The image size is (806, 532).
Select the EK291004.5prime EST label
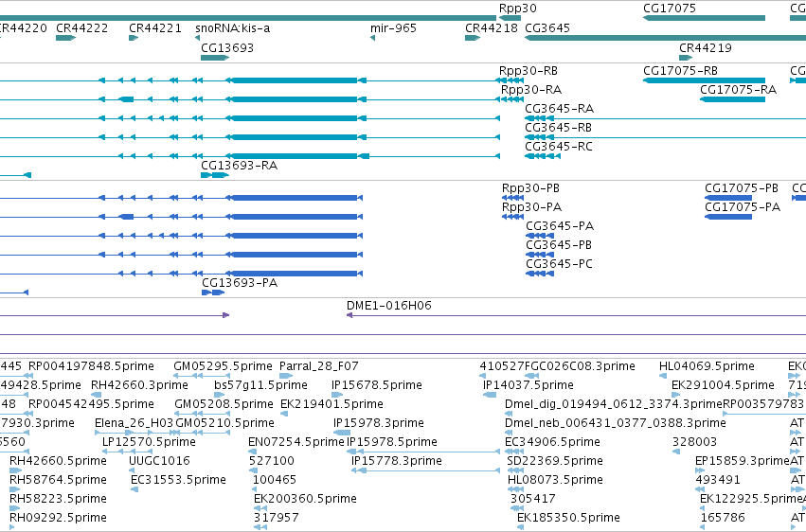[723, 385]
